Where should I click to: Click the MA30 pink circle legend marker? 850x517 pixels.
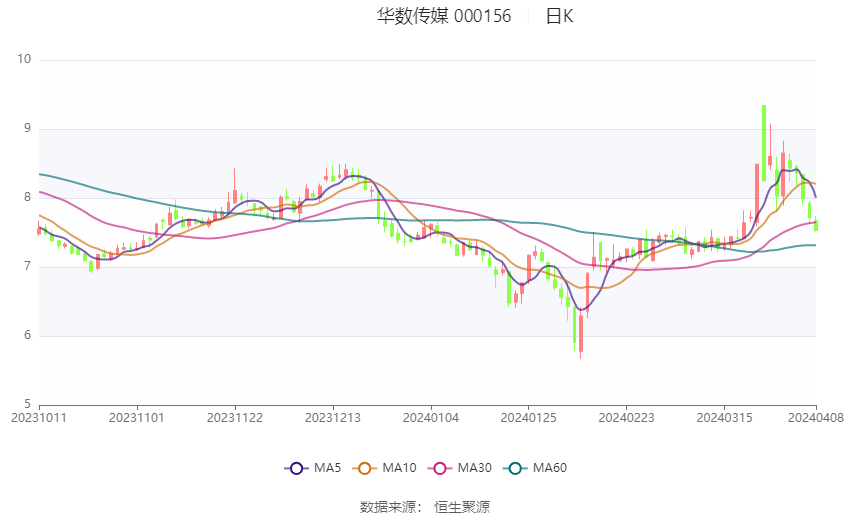click(436, 468)
